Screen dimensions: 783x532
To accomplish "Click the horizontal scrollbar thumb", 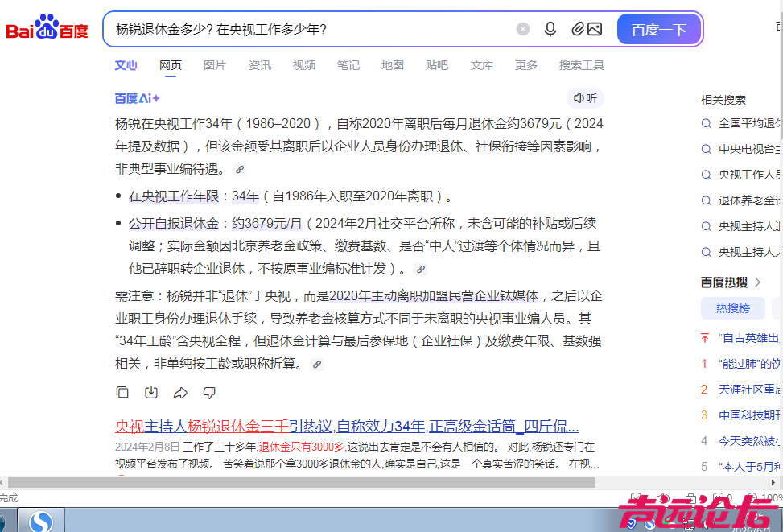I will pos(302,483).
